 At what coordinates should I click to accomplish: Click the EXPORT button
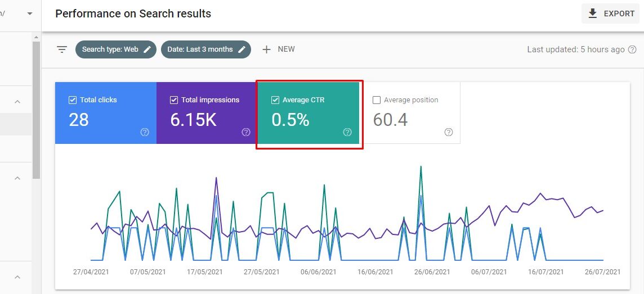610,13
